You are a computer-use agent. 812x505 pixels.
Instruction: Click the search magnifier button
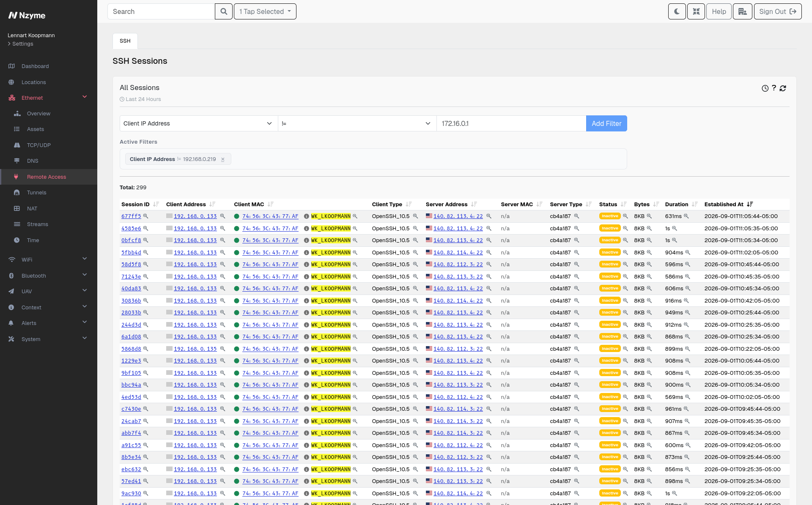(224, 11)
